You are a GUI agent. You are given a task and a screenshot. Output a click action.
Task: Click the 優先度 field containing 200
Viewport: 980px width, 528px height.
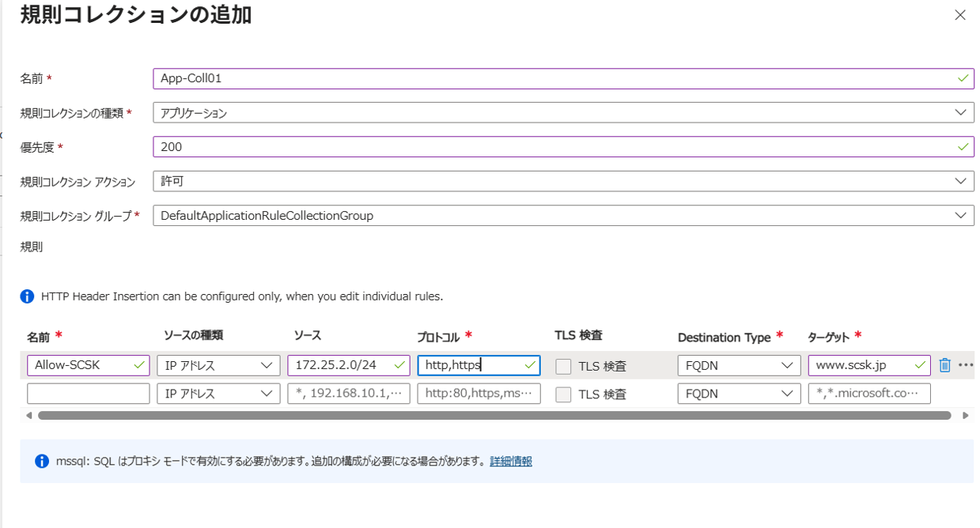click(x=563, y=147)
